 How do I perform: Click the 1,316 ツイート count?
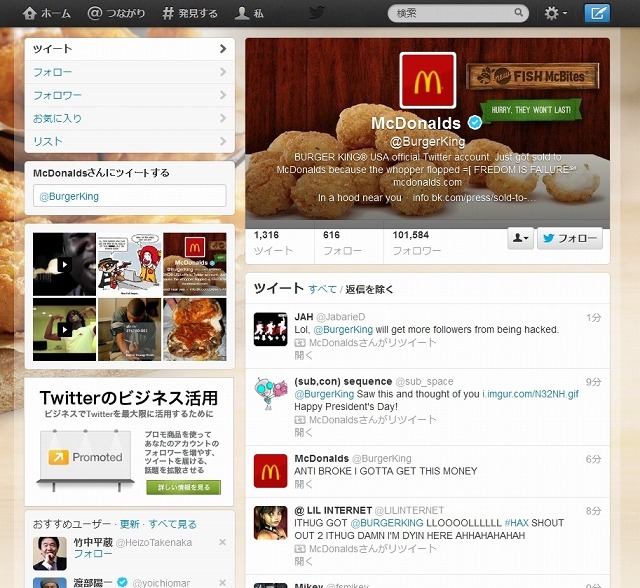[273, 243]
